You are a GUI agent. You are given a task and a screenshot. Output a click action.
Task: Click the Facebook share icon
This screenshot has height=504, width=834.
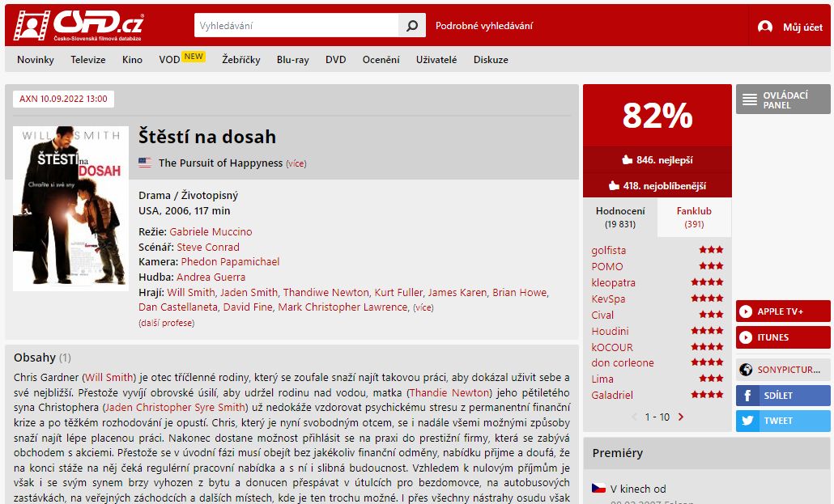[747, 396]
